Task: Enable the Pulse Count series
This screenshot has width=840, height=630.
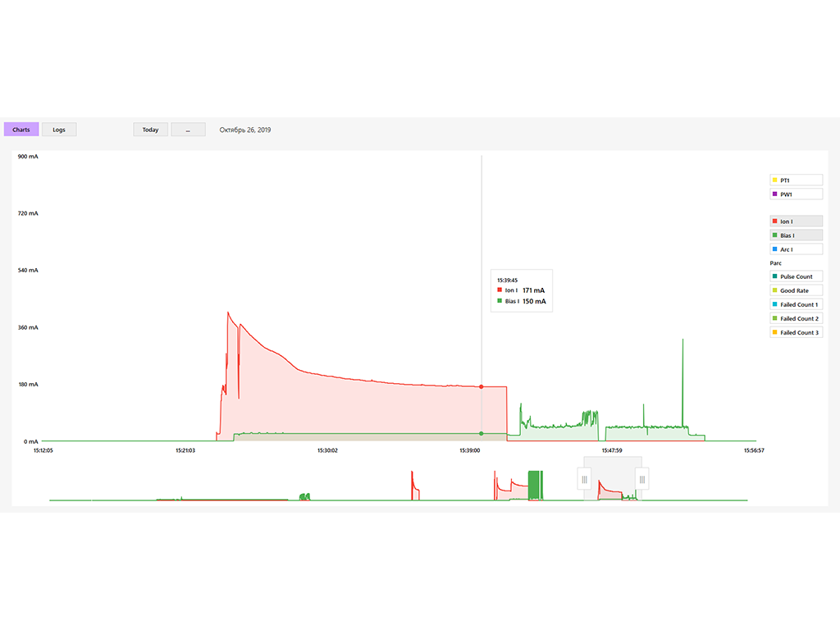Action: pyautogui.click(x=796, y=276)
